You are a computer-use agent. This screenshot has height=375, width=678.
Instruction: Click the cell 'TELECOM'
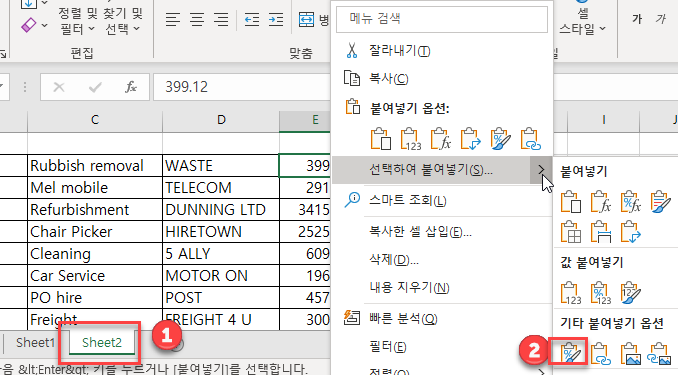(221, 188)
